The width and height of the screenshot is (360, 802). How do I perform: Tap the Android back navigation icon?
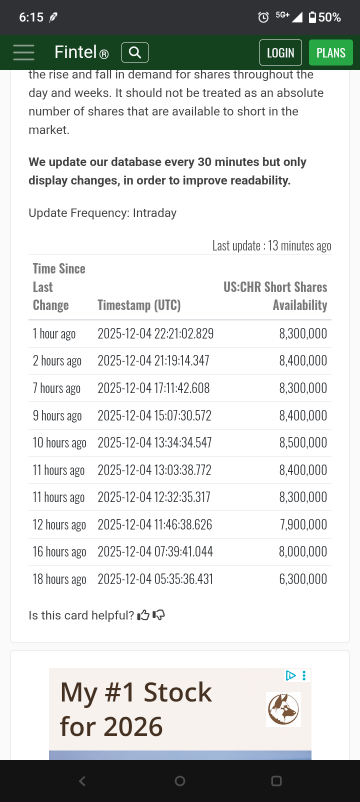(82, 781)
